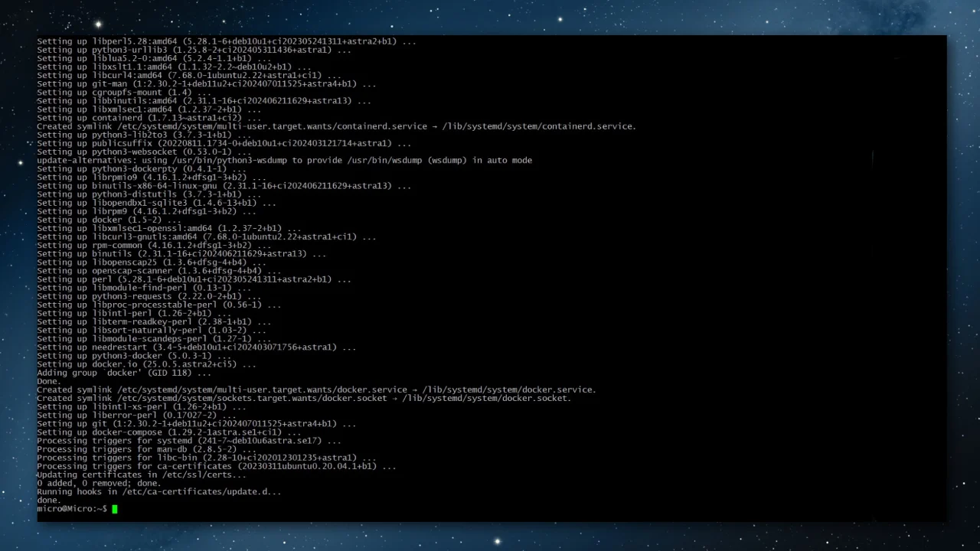
Task: Click the 'Setting up python3-distutils' line
Action: (149, 194)
